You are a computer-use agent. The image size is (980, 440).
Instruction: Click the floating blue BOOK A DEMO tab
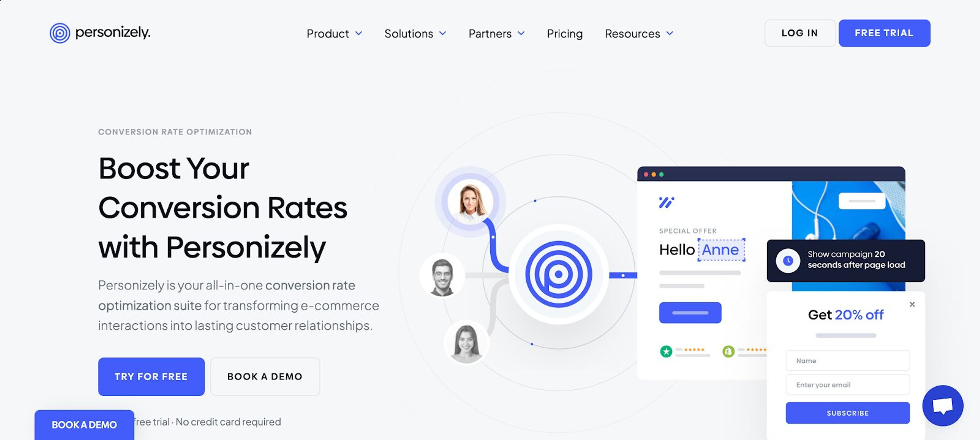(84, 425)
